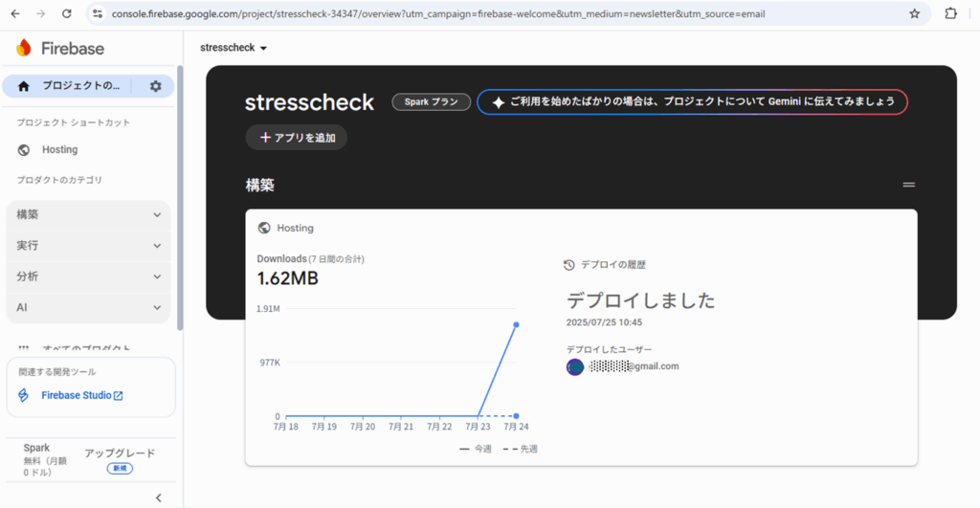Expand the 構築 category
The image size is (980, 508).
point(88,215)
